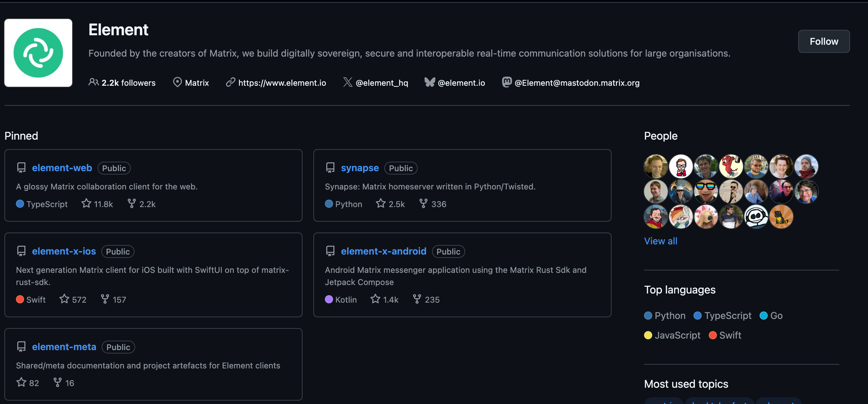Click the Bluesky butterfly icon
The image size is (868, 404).
click(x=430, y=82)
